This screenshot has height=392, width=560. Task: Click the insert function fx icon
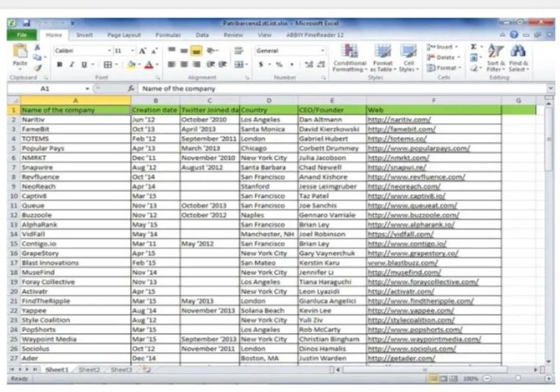click(x=131, y=90)
